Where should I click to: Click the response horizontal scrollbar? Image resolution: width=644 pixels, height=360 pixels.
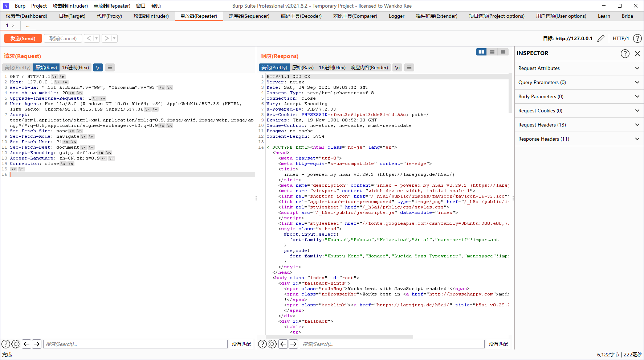339,337
